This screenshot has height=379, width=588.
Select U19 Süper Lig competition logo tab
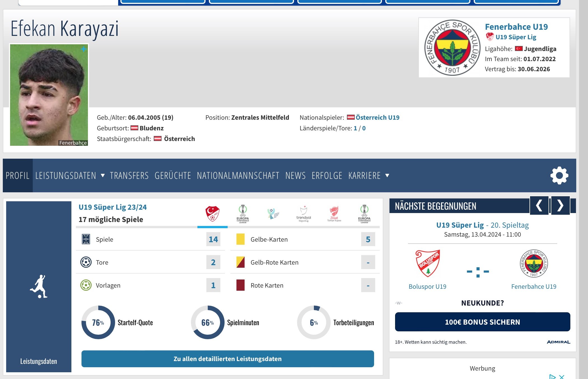point(213,214)
